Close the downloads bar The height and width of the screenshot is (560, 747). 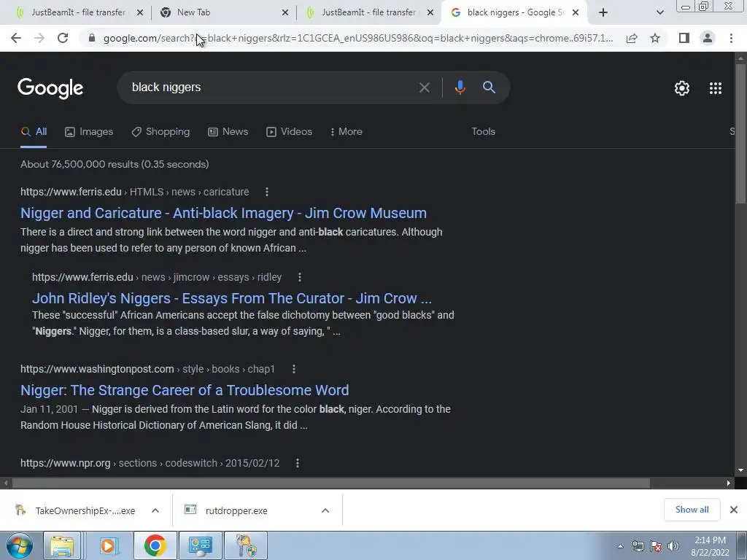coord(734,510)
